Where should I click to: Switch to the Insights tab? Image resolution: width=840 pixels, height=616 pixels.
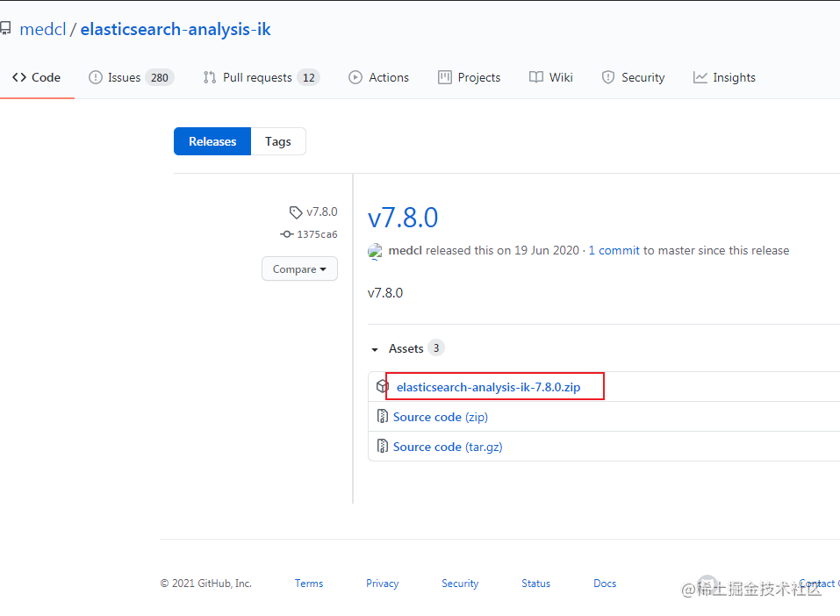[x=724, y=77]
